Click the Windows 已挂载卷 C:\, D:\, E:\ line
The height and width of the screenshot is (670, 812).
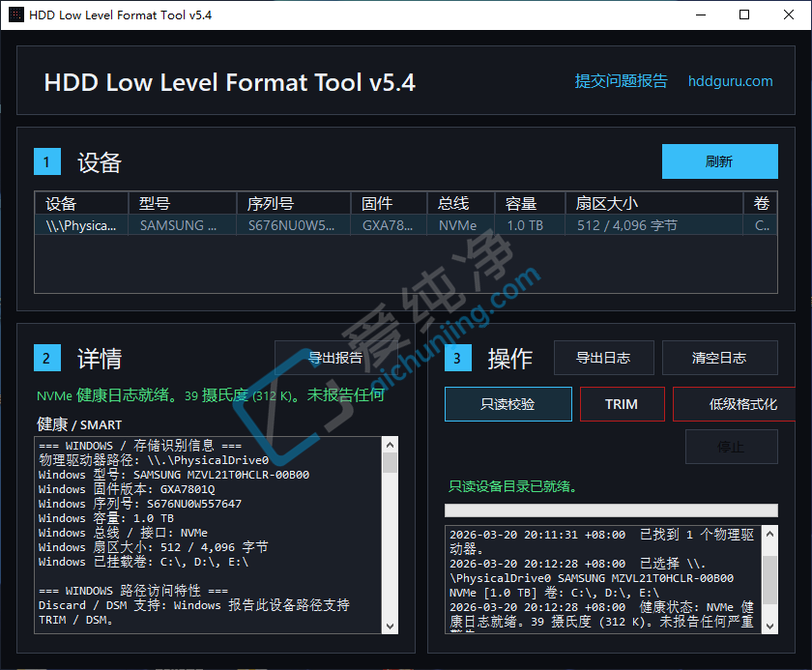tap(143, 562)
